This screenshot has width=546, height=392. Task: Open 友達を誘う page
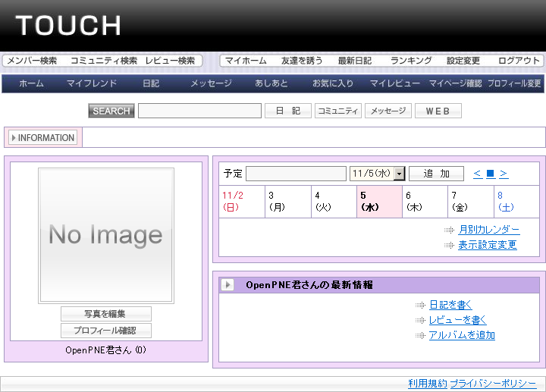(302, 61)
